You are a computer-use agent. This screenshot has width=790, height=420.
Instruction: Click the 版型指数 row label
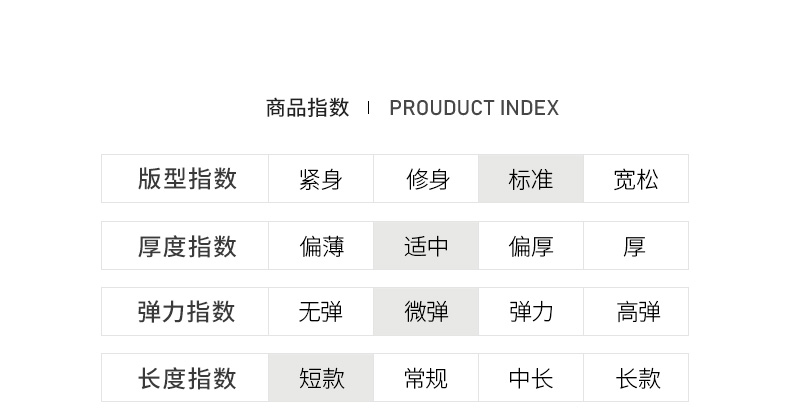point(187,180)
